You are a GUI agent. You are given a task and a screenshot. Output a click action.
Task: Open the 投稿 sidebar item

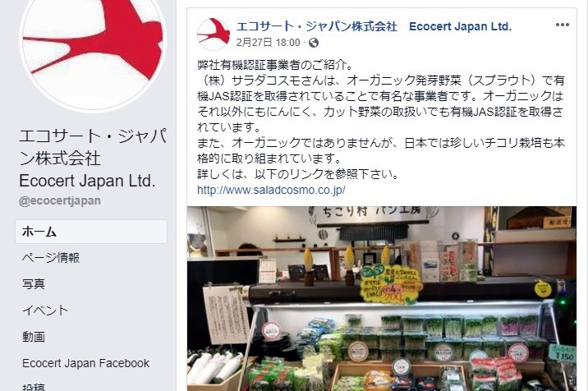coord(34,387)
